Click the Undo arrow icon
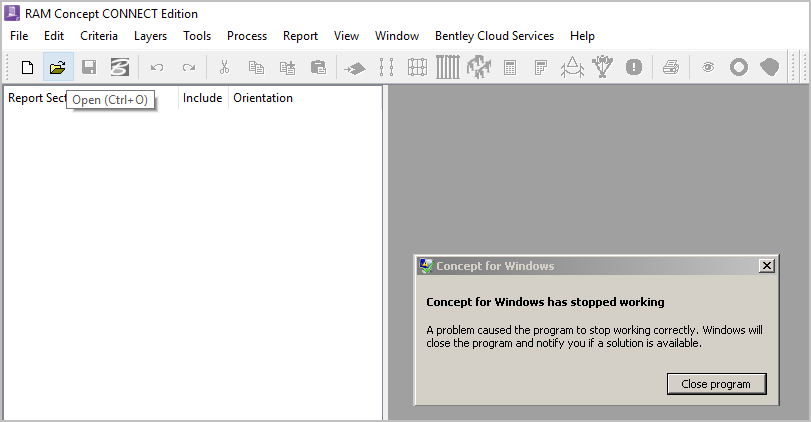811x422 pixels. [157, 67]
